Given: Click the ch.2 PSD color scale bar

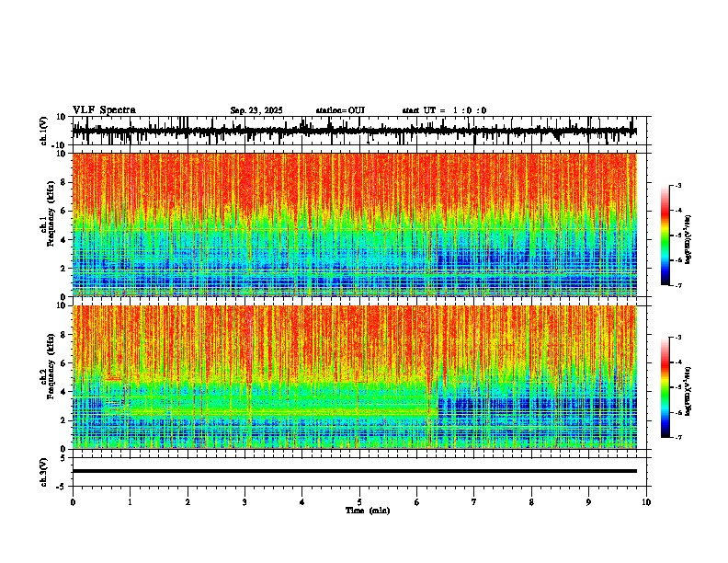Looking at the screenshot, I should pos(665,387).
